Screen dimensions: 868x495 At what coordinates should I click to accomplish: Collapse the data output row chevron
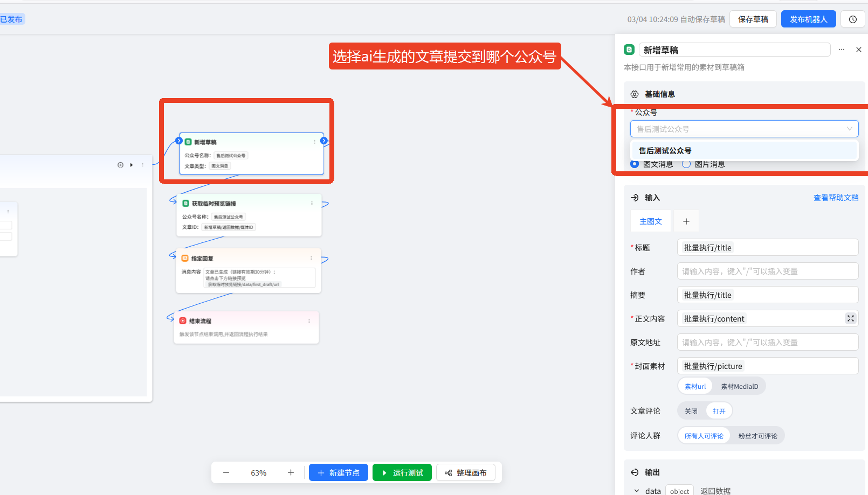pyautogui.click(x=637, y=491)
